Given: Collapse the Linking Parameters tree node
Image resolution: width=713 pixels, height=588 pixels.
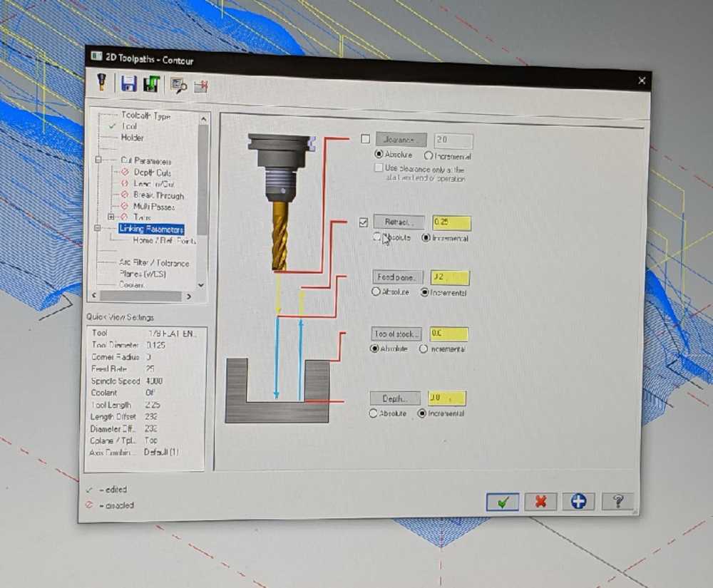Looking at the screenshot, I should (98, 229).
